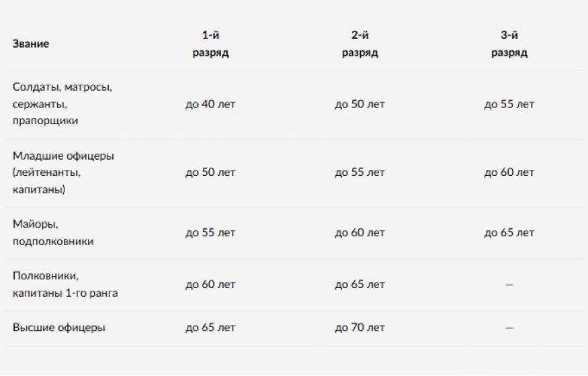Click the dash in the Полковники row
The height and width of the screenshot is (376, 588).
(x=509, y=285)
